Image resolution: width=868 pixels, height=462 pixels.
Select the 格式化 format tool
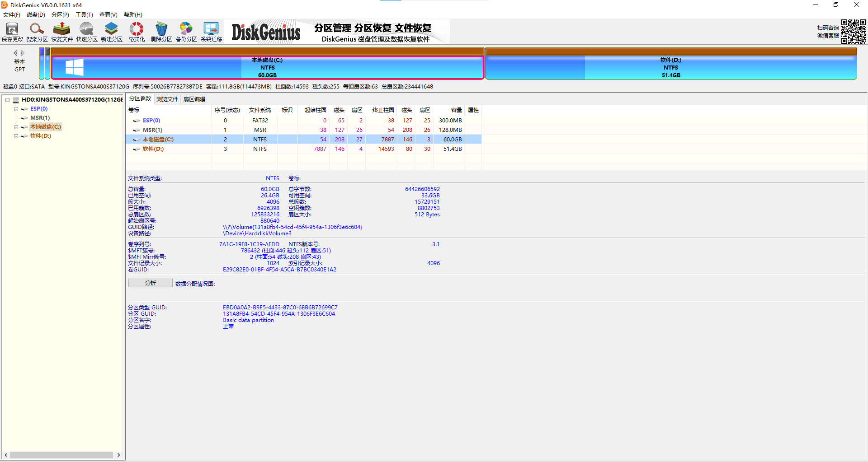coord(137,32)
